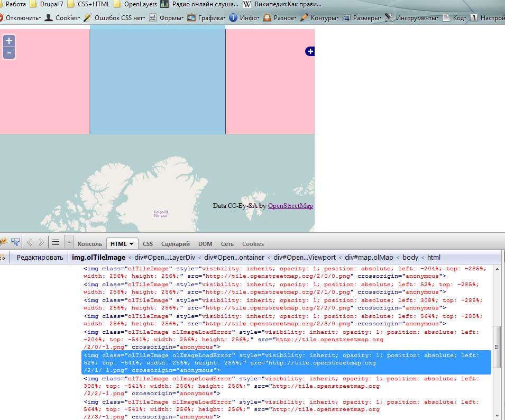Click the Firebug inspect element icon
Screen dimensions: 505x420
click(15, 242)
